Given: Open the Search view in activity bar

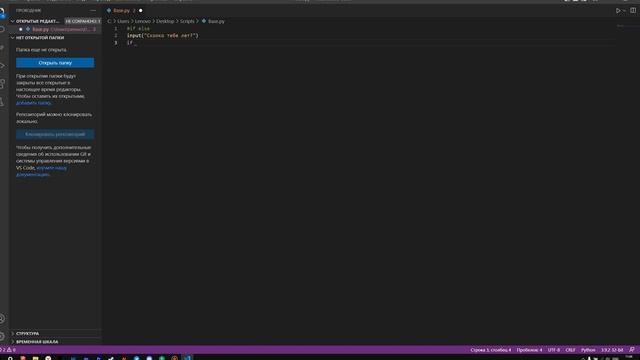Looking at the screenshot, I should pos(2,29).
